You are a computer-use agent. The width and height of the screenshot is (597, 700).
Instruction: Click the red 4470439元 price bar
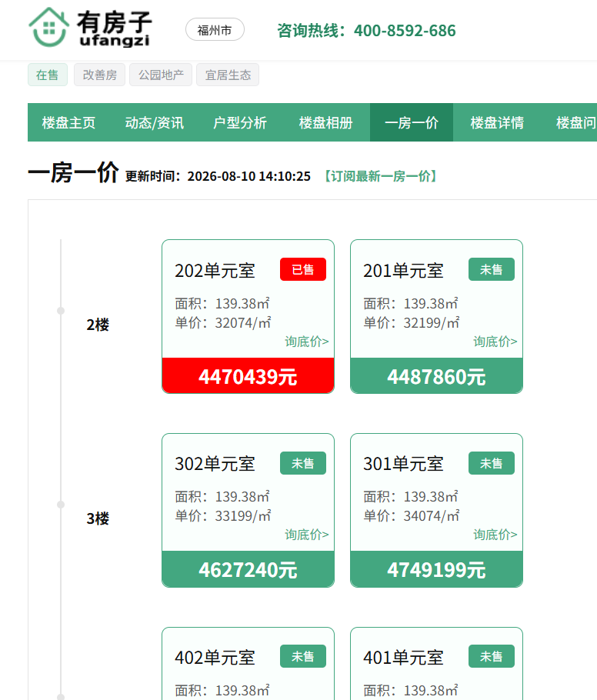click(248, 375)
